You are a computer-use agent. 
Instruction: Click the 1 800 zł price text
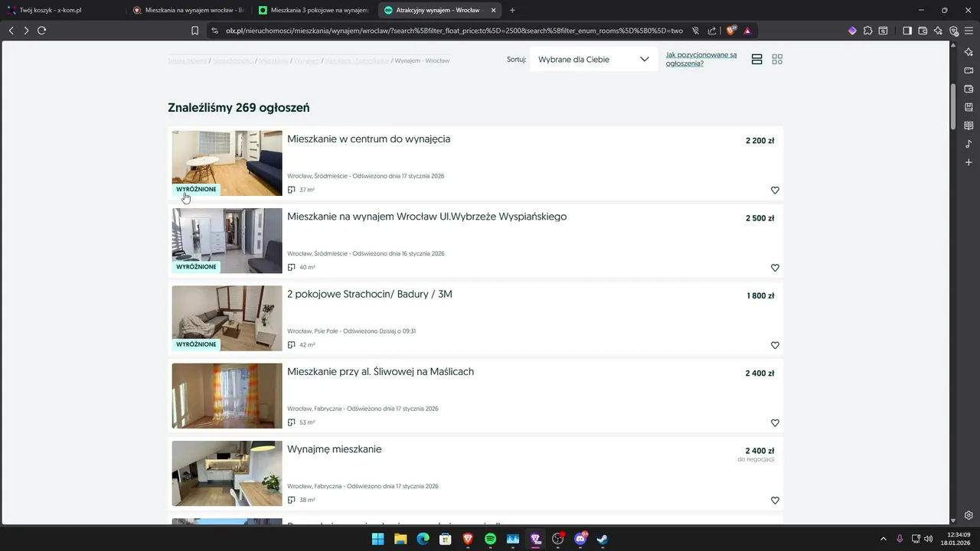(x=760, y=296)
